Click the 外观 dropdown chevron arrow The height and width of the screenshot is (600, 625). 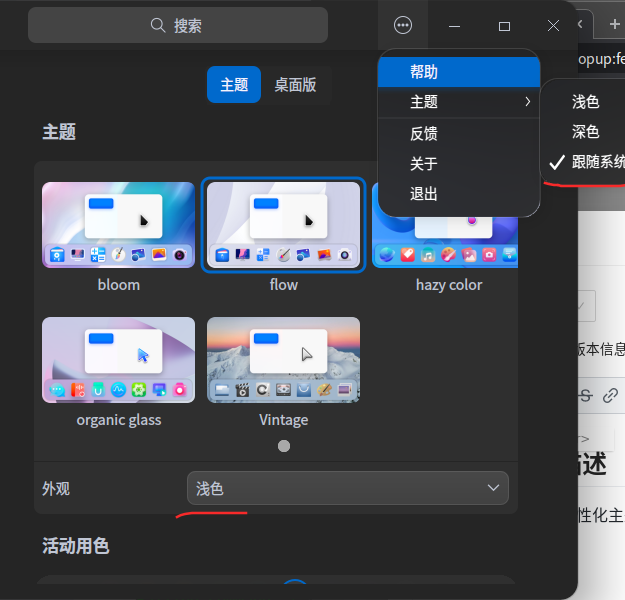click(493, 488)
